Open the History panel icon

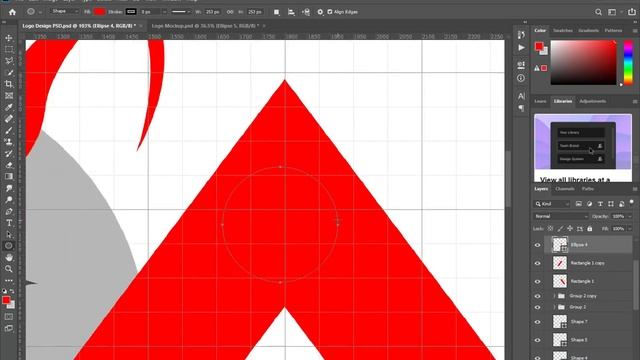click(x=521, y=35)
